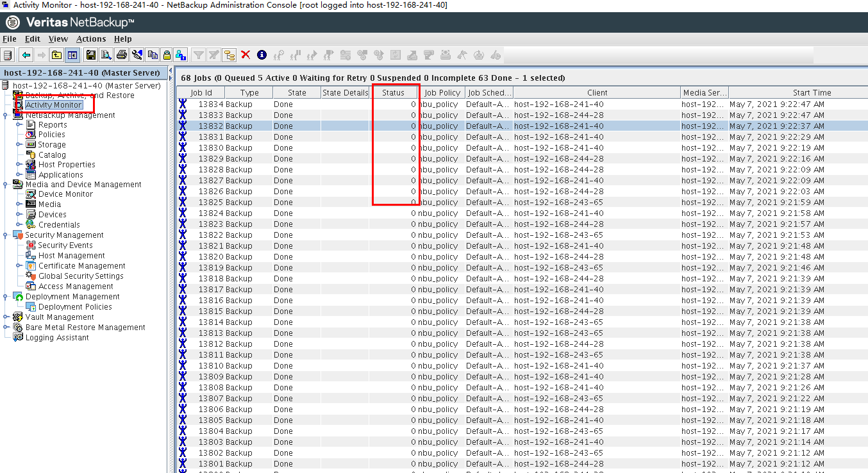The height and width of the screenshot is (473, 868).
Task: Select the job row with ID 13832
Action: point(522,126)
